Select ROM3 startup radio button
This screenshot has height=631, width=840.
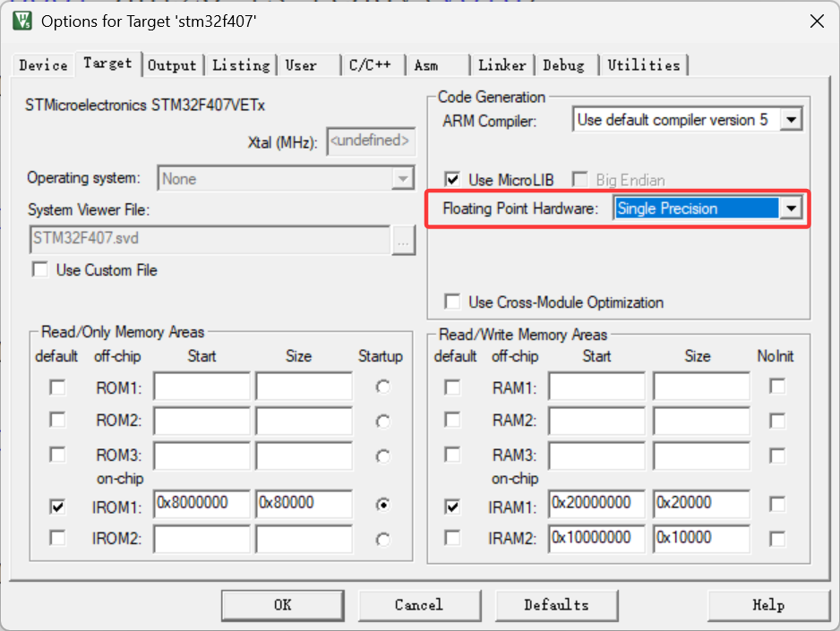(x=382, y=456)
